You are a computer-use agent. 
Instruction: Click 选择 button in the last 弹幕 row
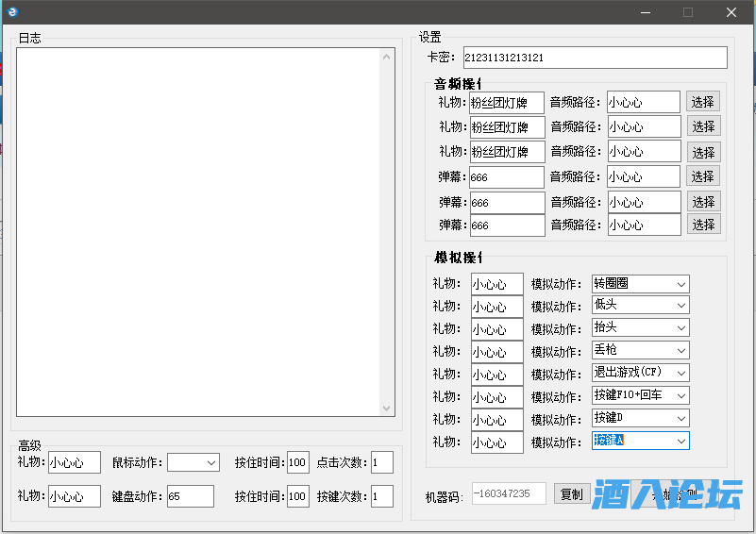(702, 225)
